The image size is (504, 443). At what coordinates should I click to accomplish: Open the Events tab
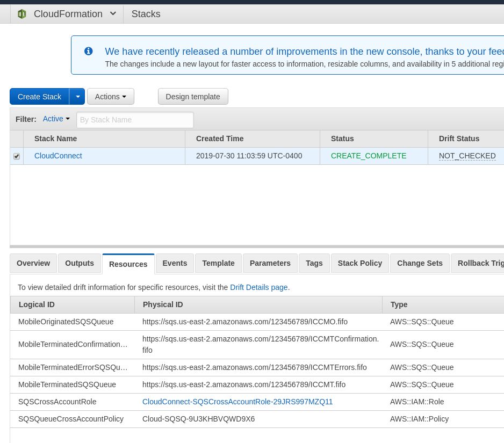click(x=175, y=263)
